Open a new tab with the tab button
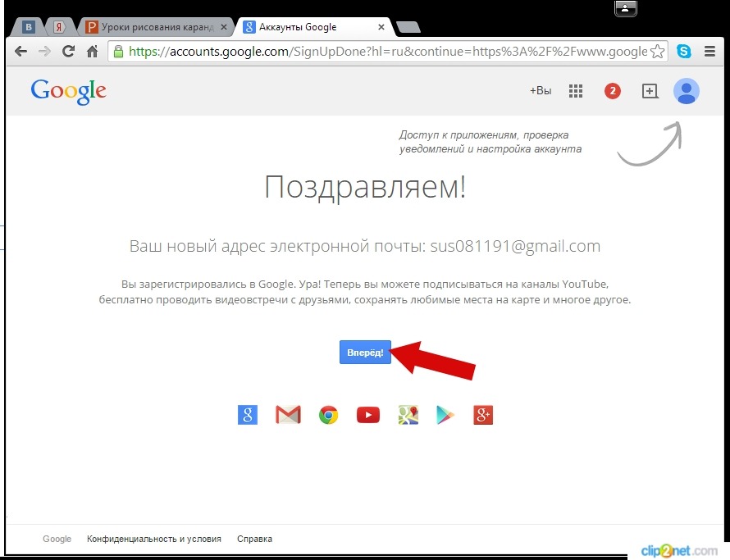Image resolution: width=730 pixels, height=560 pixels. (x=408, y=27)
